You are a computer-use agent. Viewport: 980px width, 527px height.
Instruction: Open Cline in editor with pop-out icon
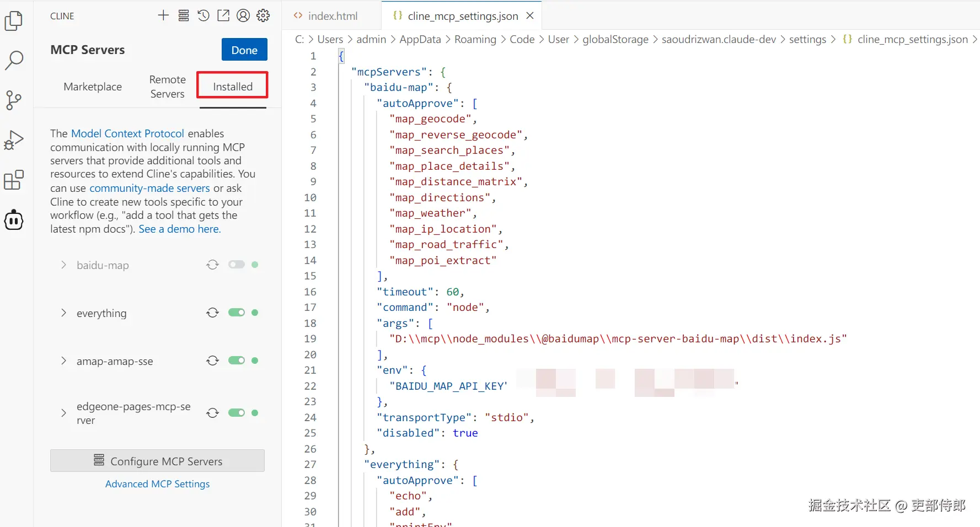pyautogui.click(x=223, y=15)
